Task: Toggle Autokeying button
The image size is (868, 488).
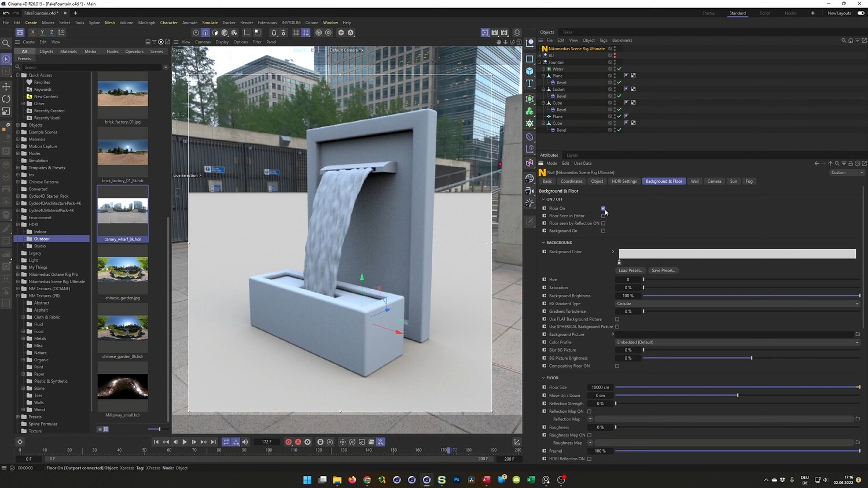Action: click(x=298, y=442)
